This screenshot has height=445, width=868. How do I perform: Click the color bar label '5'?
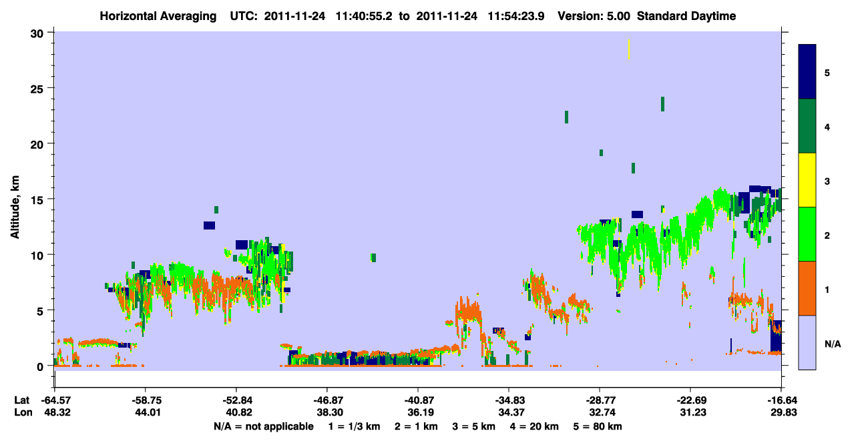(x=827, y=72)
